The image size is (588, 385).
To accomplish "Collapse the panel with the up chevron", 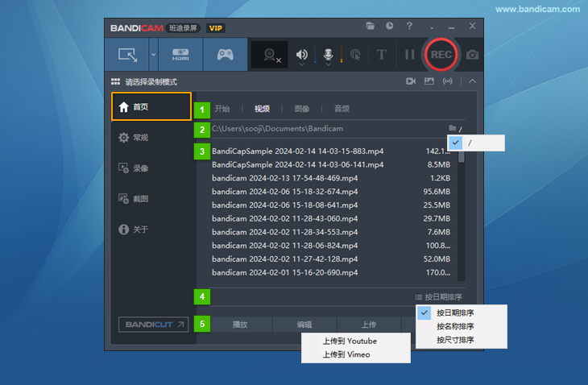I will click(472, 81).
